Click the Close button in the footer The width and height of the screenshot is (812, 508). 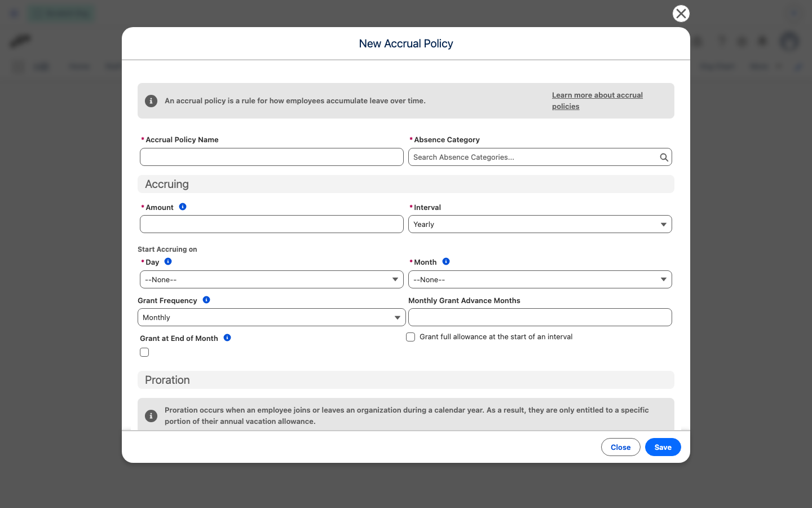[621, 447]
